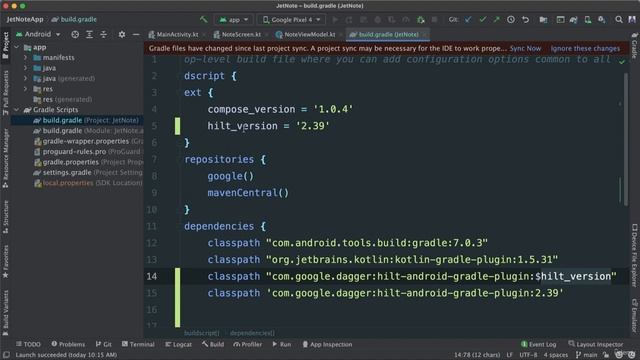
Task: Open the Build Variants sidebar tool
Action: pos(5,313)
